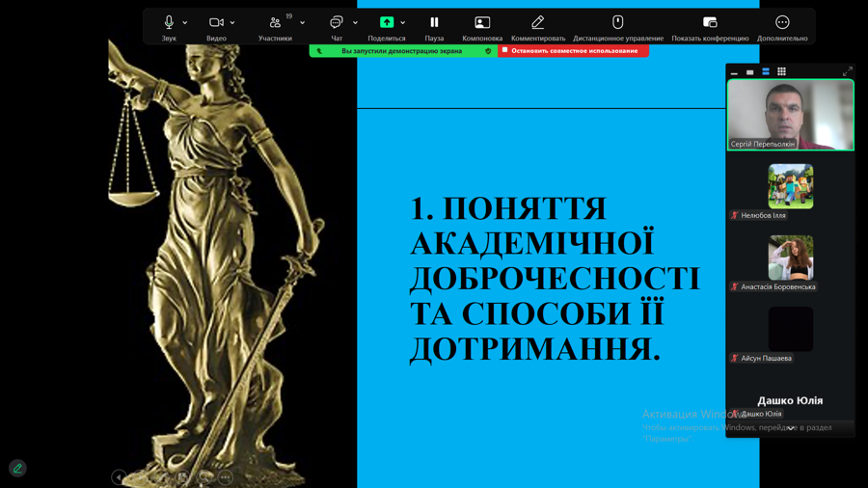This screenshot has width=868, height=488.
Task: Select Анастасія Боровенська's video thumbnail
Action: (x=790, y=258)
